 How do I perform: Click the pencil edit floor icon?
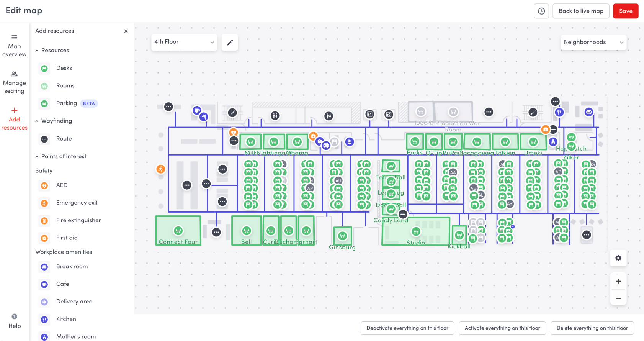click(230, 43)
